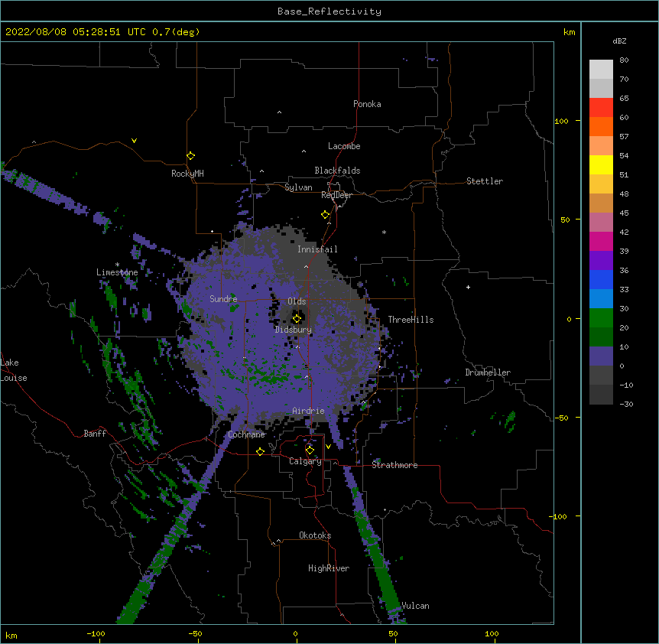The image size is (659, 644).
Task: Pick the magenta 39-42 dBZ legend swatch
Action: click(x=601, y=242)
